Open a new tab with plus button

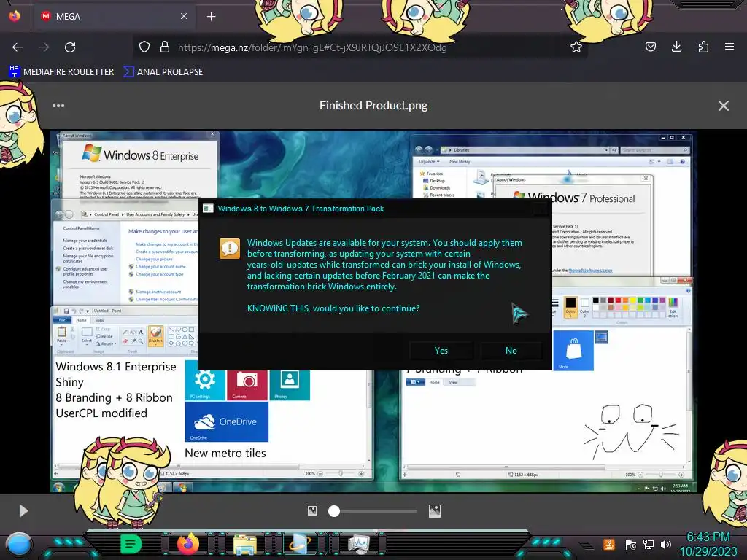(x=211, y=17)
